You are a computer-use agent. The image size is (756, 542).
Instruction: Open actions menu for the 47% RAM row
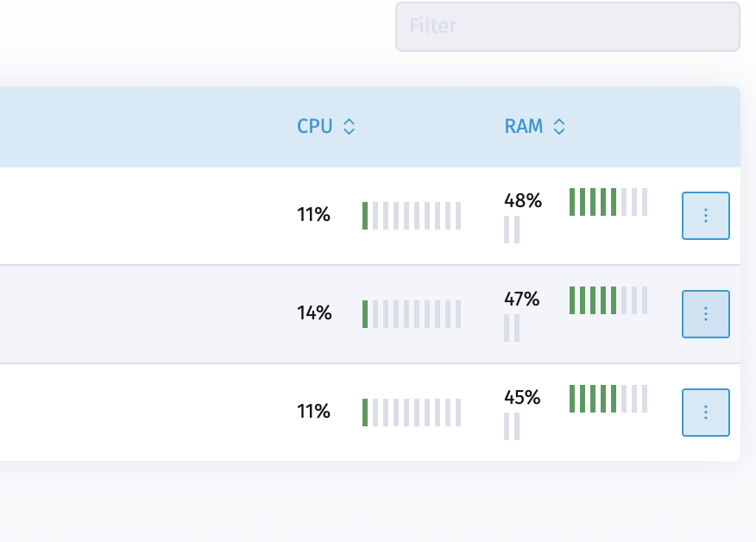[705, 314]
